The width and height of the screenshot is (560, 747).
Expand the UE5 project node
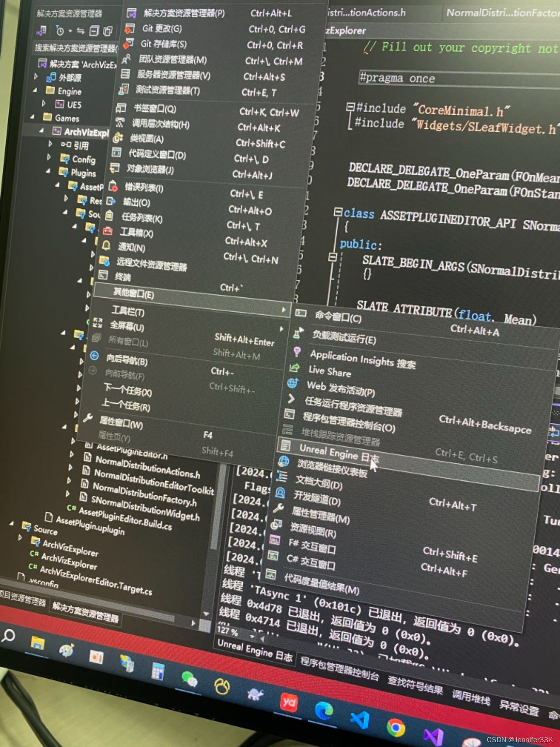click(x=44, y=103)
